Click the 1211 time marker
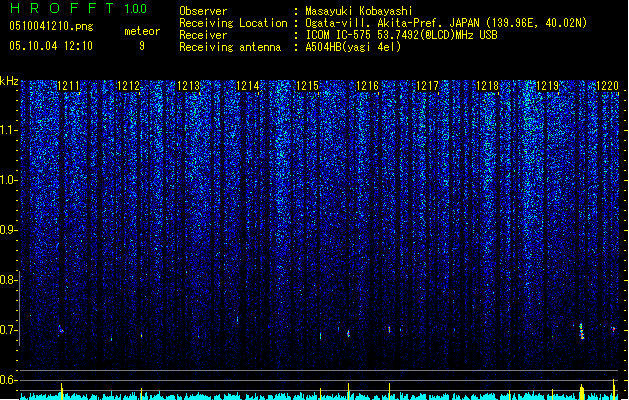 coord(69,85)
